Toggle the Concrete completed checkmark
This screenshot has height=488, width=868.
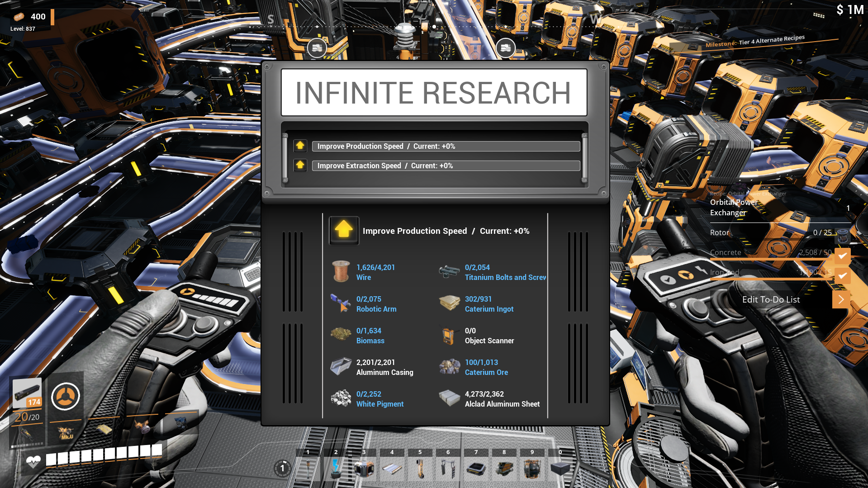coord(842,256)
